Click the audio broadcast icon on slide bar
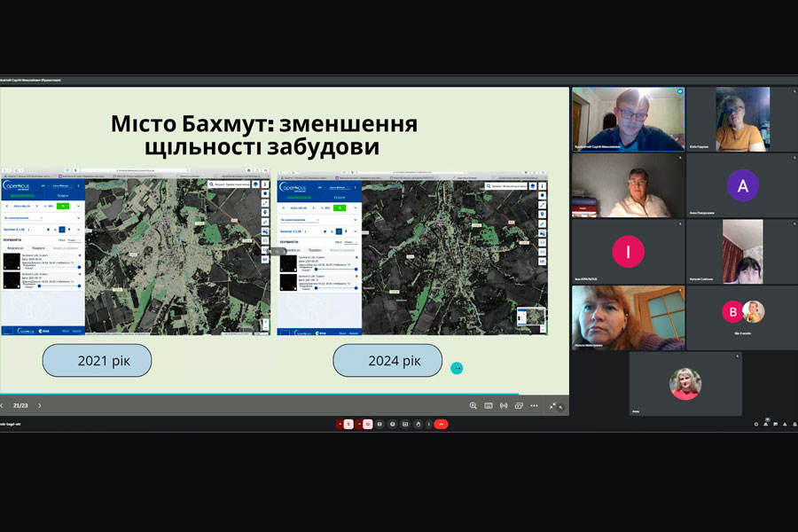This screenshot has width=798, height=532. [504, 406]
